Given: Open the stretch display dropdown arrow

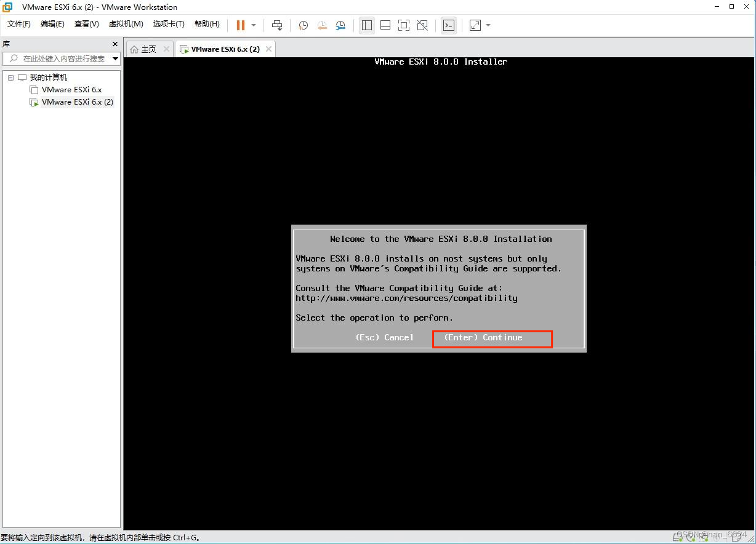Looking at the screenshot, I should tap(488, 25).
